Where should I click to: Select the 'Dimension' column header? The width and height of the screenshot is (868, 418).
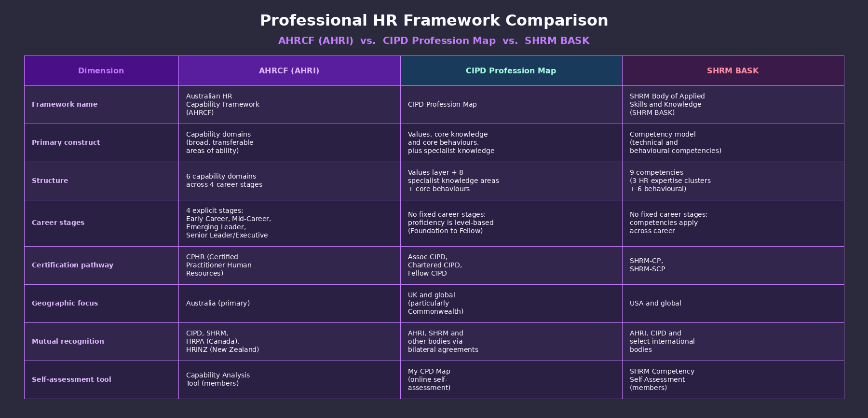pyautogui.click(x=101, y=71)
